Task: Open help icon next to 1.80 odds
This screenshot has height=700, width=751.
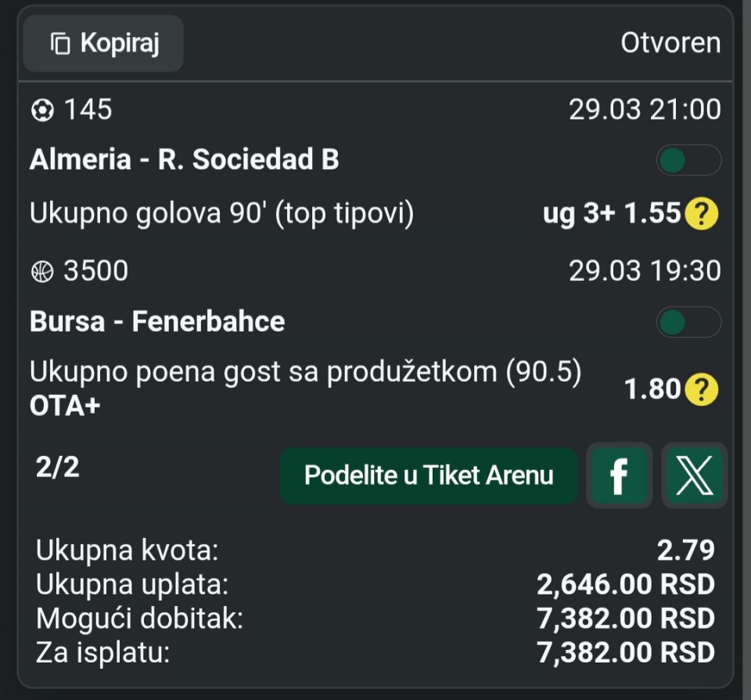Action: [x=701, y=389]
